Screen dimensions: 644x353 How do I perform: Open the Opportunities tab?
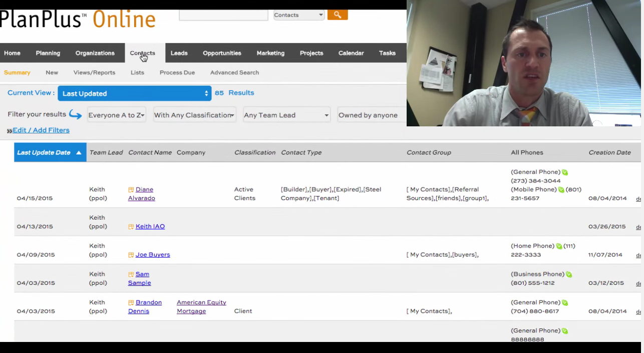click(x=222, y=53)
